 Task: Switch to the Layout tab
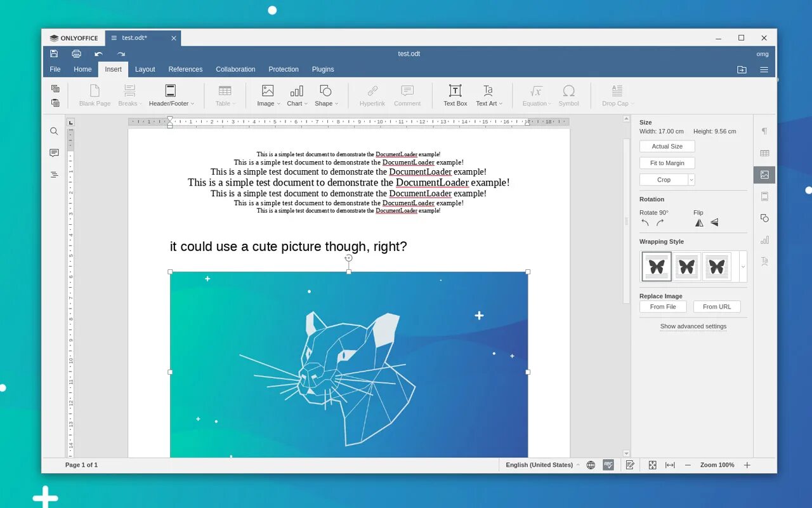click(145, 69)
